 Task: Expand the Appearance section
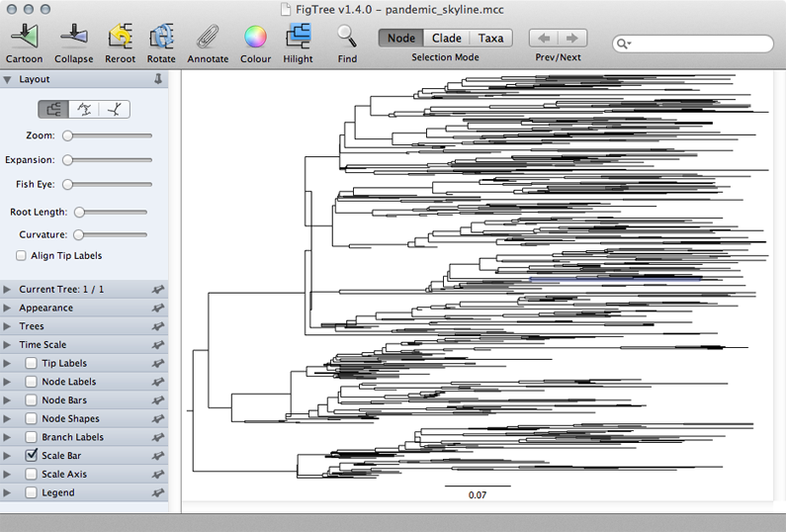(x=7, y=308)
